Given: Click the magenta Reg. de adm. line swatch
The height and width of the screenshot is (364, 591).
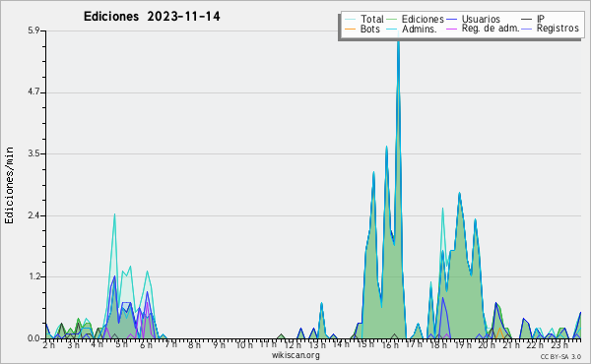Looking at the screenshot, I should 451,29.
